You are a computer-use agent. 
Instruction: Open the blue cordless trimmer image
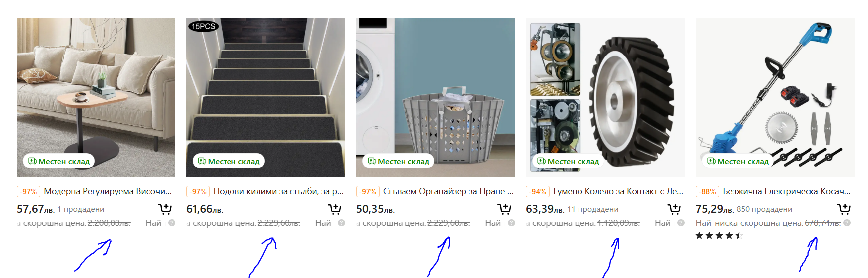tap(775, 98)
